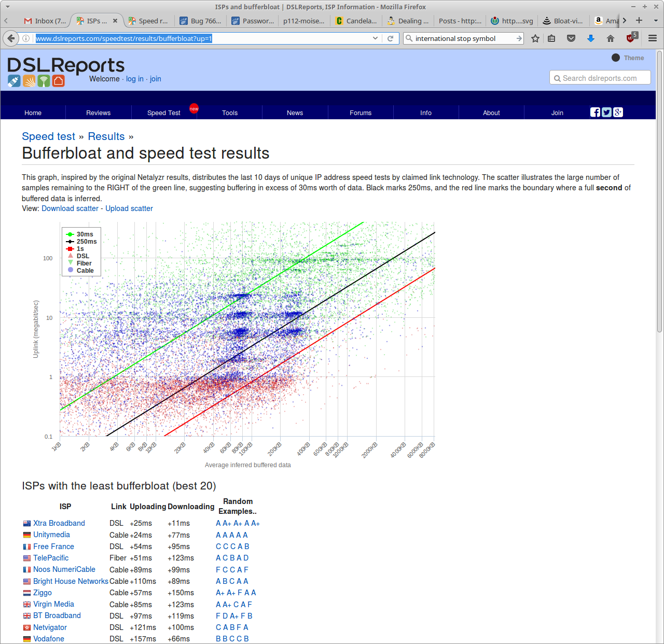Open the Firefox hamburger menu

(x=653, y=38)
